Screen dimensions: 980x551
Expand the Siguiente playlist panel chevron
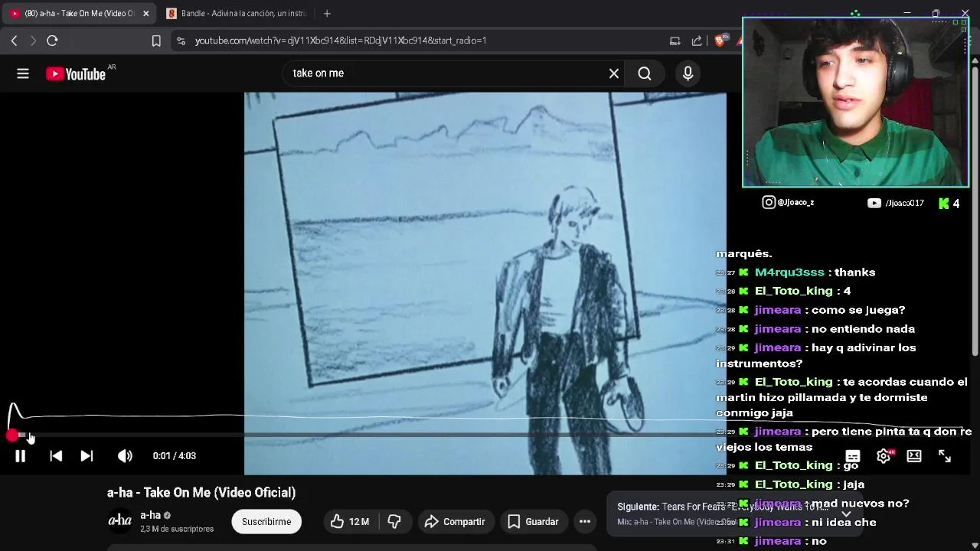[845, 514]
